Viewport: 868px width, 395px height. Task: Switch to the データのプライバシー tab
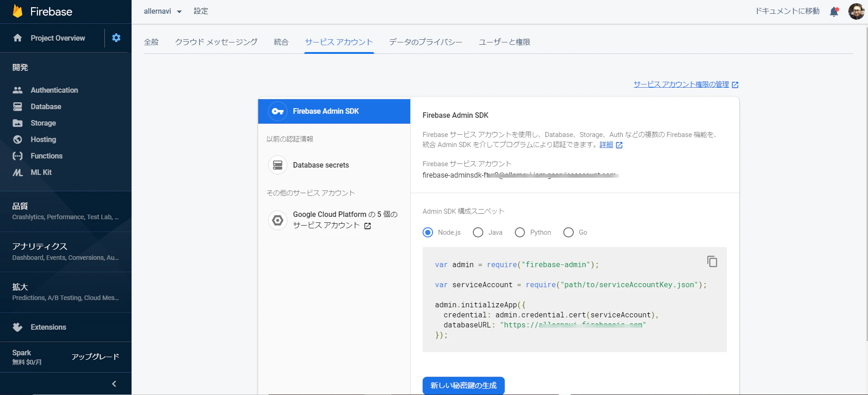click(426, 42)
